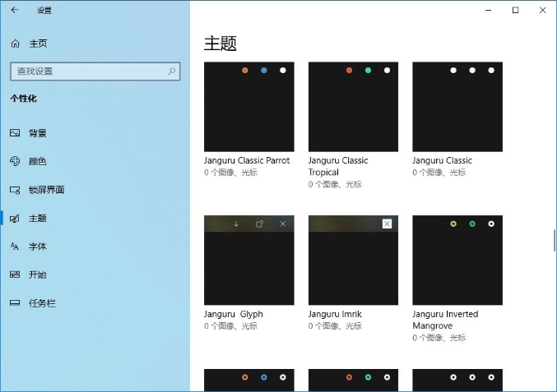Click the back arrow in title bar
The image size is (557, 392).
15,11
